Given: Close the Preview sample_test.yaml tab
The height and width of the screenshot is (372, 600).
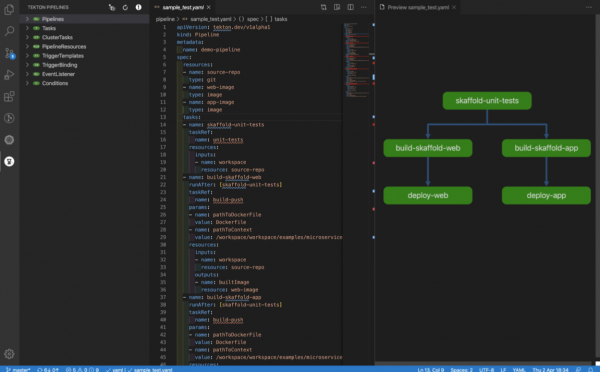Looking at the screenshot, I should coord(454,7).
